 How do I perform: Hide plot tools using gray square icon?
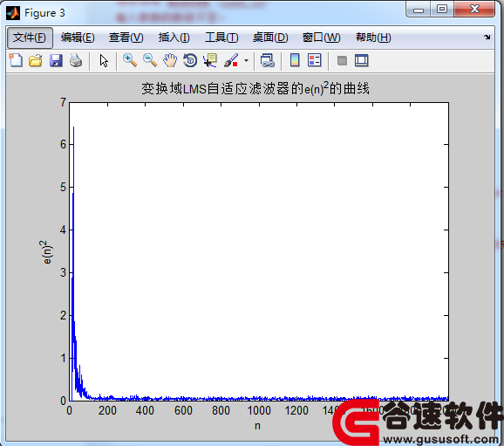tap(342, 60)
